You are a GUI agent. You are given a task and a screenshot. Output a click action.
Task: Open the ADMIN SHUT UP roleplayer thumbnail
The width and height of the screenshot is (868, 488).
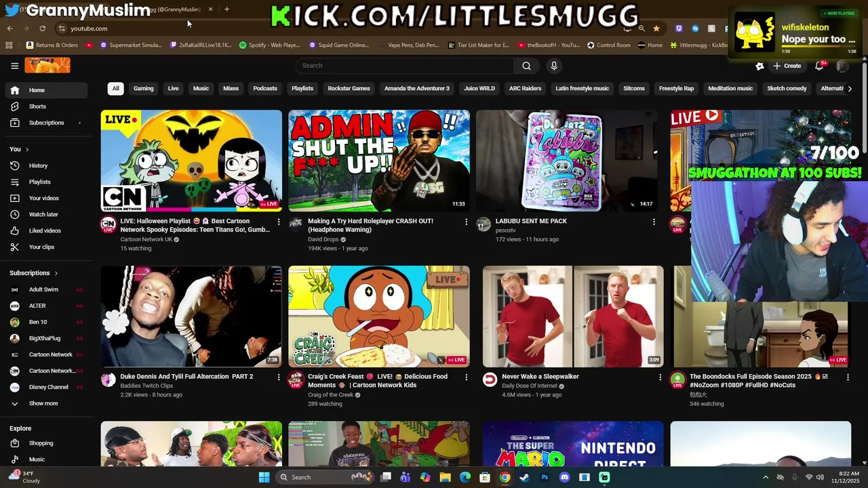379,161
